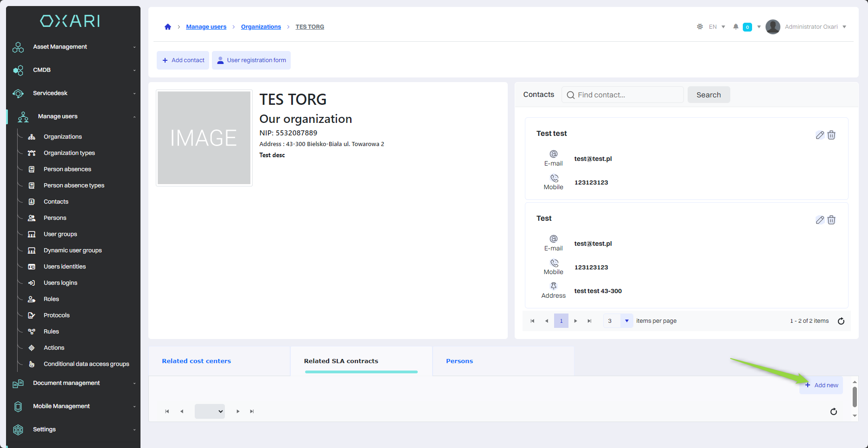Click trash icon for 'Test' contact
This screenshot has width=868, height=448.
click(831, 220)
